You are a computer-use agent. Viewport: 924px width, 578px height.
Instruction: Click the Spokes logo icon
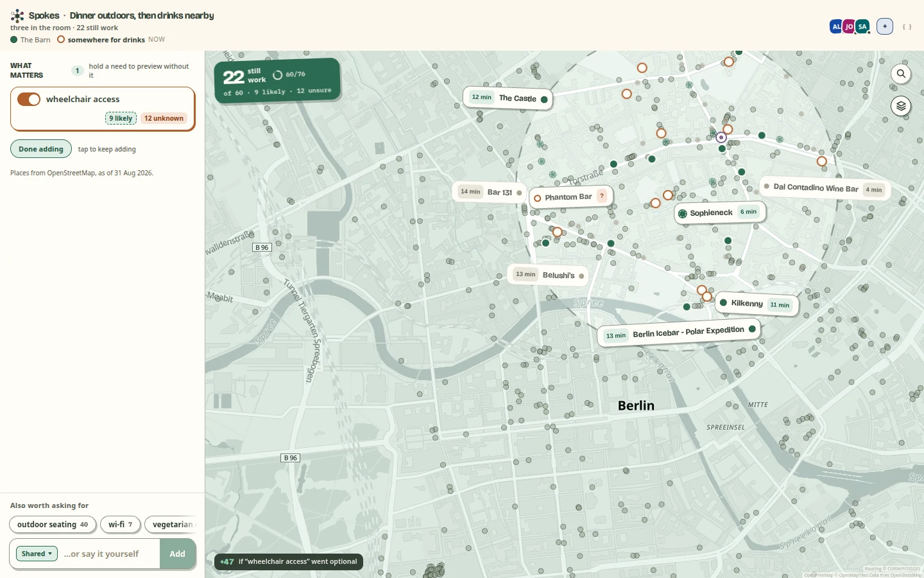point(17,15)
